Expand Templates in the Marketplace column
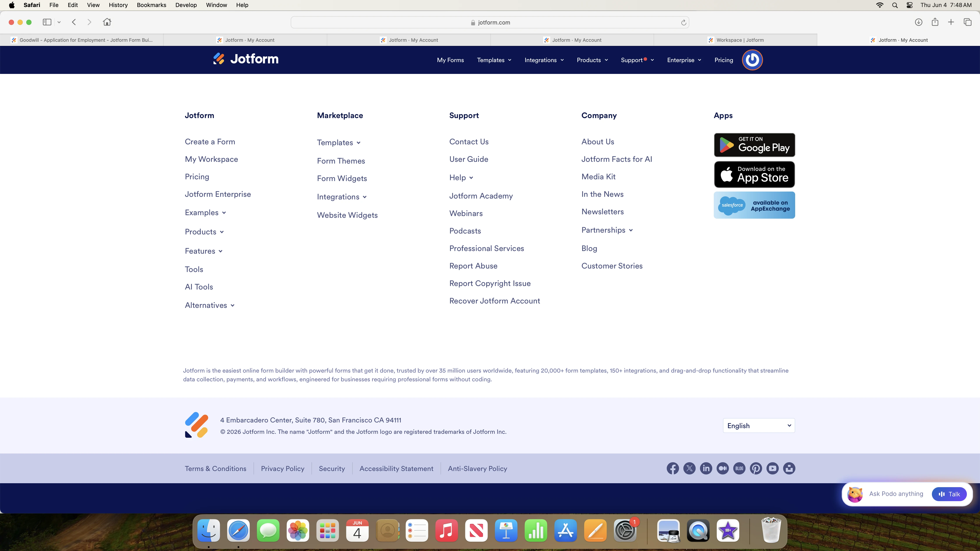The image size is (980, 551). click(x=339, y=143)
